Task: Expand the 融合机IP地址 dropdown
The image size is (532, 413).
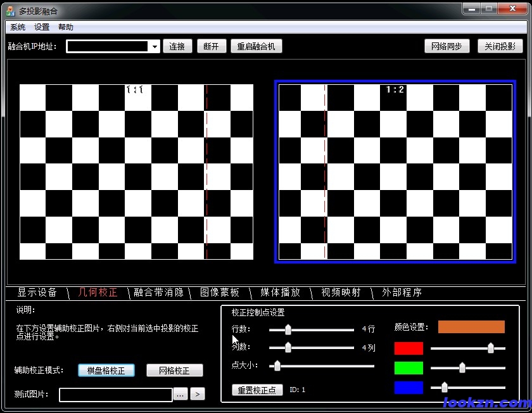Action: coord(155,46)
